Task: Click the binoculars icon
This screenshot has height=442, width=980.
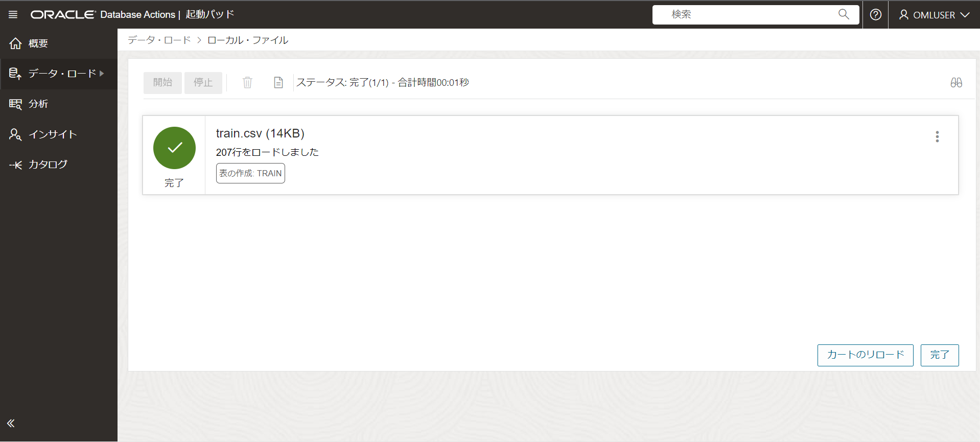Action: point(956,83)
